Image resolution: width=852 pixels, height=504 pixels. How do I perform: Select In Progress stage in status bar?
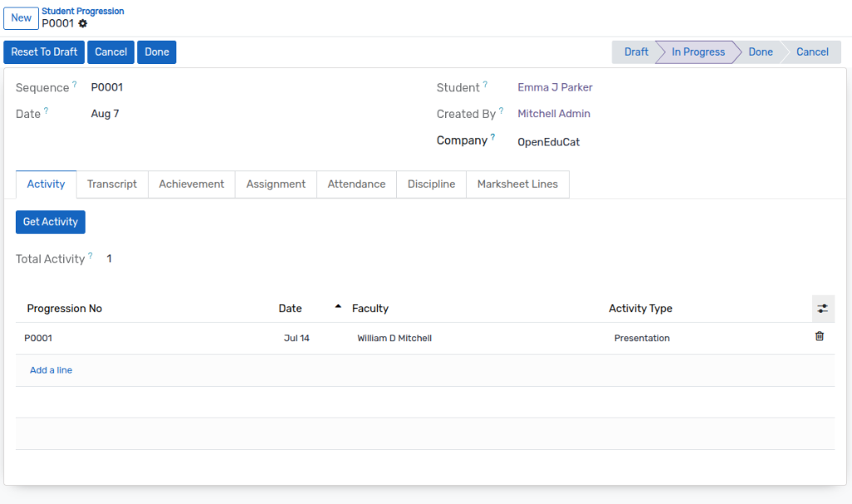(698, 52)
